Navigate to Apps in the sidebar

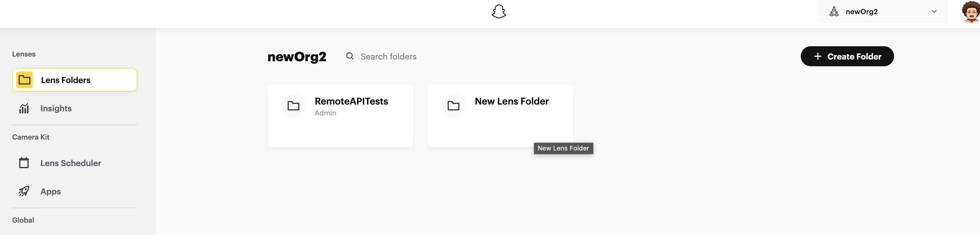[x=50, y=191]
